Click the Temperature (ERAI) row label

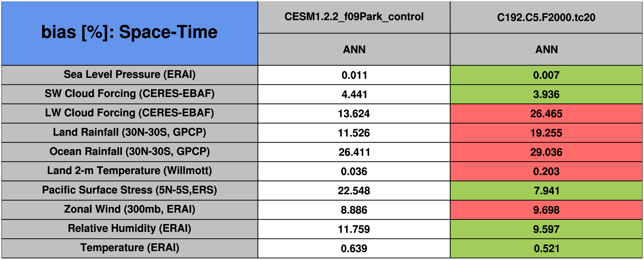click(x=129, y=248)
